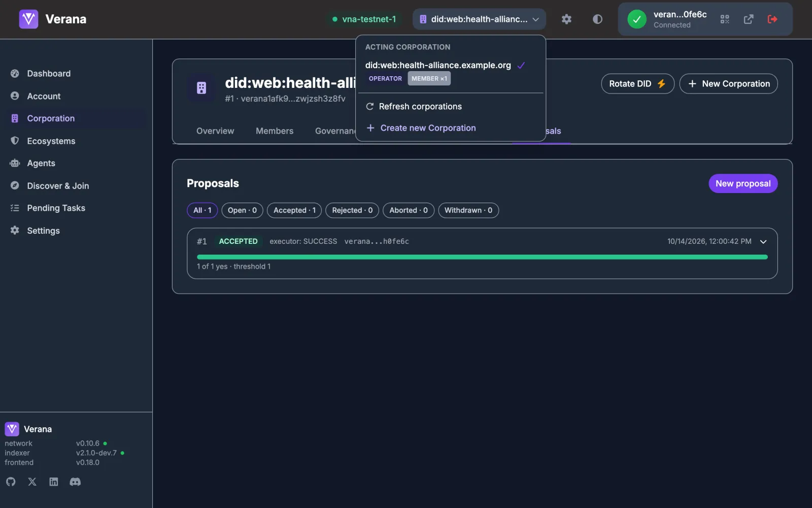Collapse the acting corporation dropdown
Screen dimensions: 812x508
pyautogui.click(x=479, y=19)
